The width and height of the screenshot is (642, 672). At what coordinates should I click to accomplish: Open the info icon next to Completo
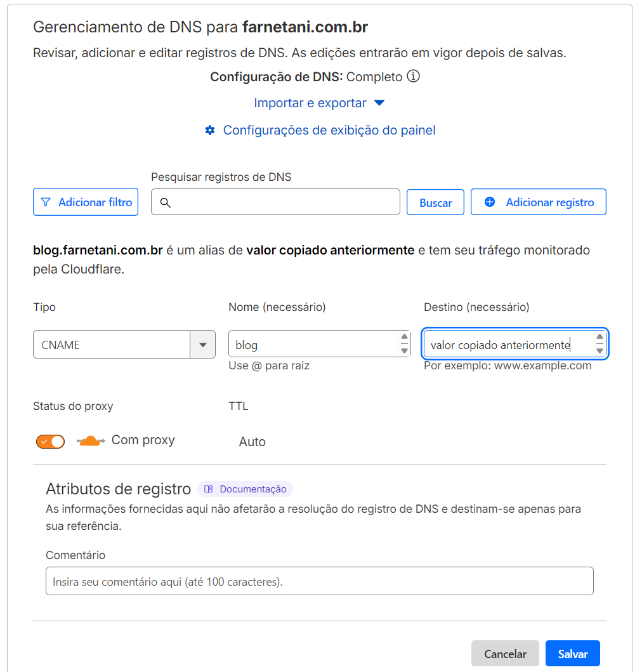(413, 76)
